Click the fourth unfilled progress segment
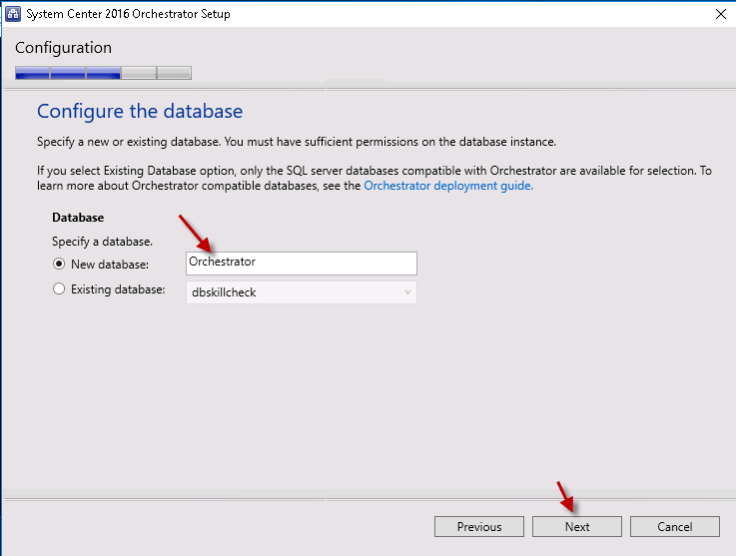 pos(139,73)
